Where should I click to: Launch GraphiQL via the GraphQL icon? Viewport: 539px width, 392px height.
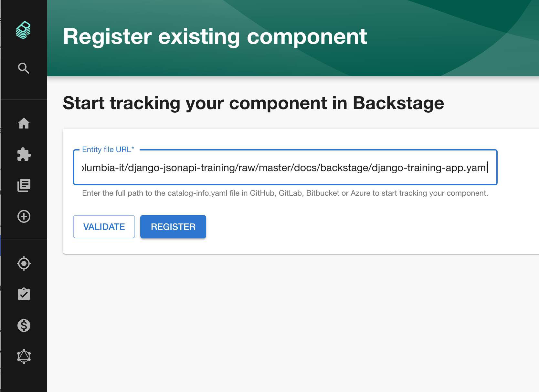[24, 356]
